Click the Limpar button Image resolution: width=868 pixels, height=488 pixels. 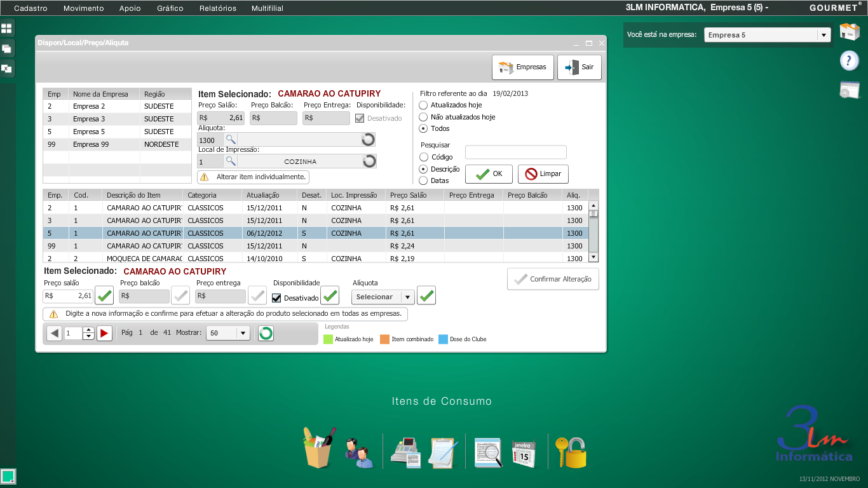[x=543, y=174]
